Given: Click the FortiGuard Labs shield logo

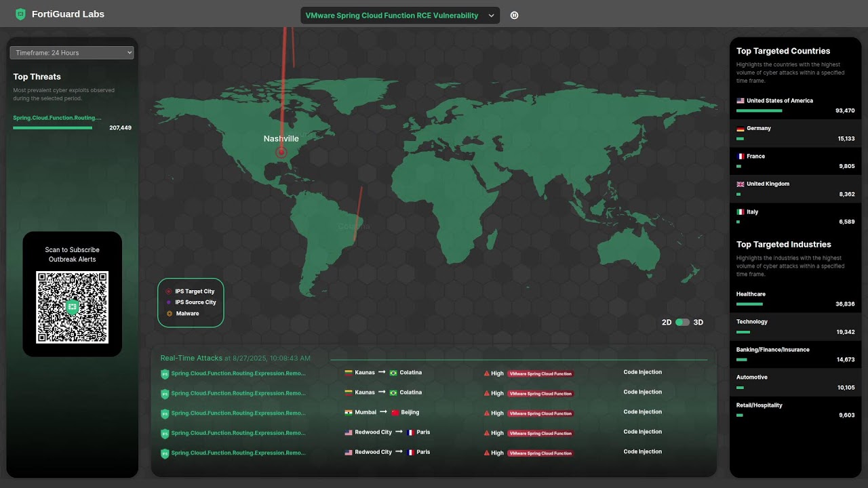Looking at the screenshot, I should [20, 14].
